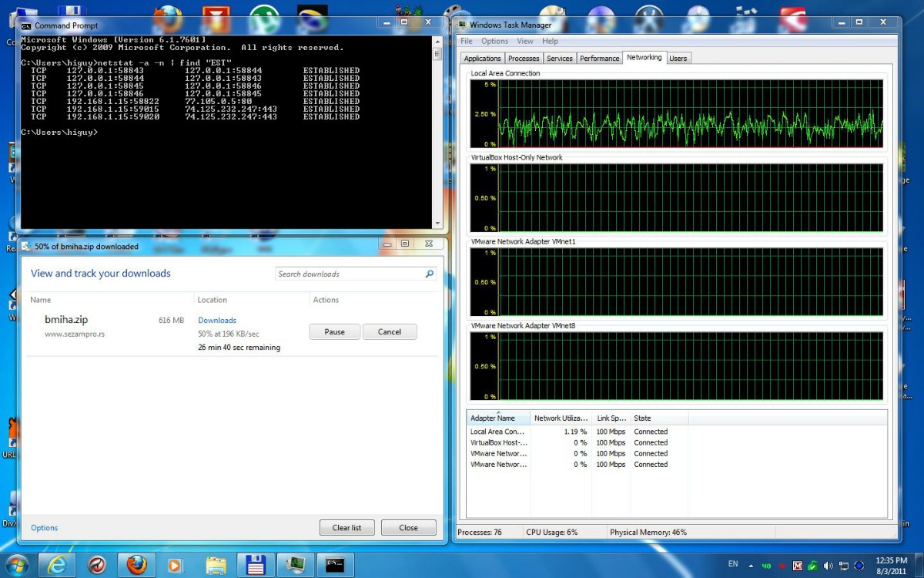This screenshot has width=924, height=578.
Task: Click the Windows Start orb
Action: click(x=17, y=563)
